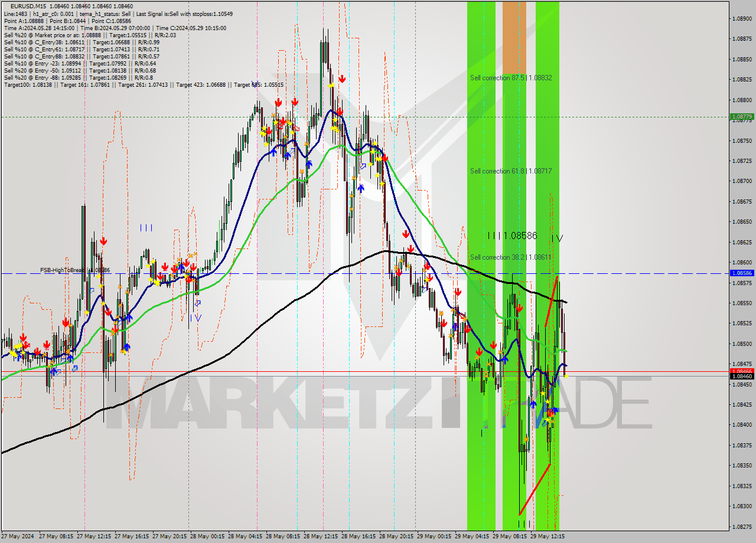
Task: Click the '29 May 04:15' time axis label
Action: (x=472, y=537)
